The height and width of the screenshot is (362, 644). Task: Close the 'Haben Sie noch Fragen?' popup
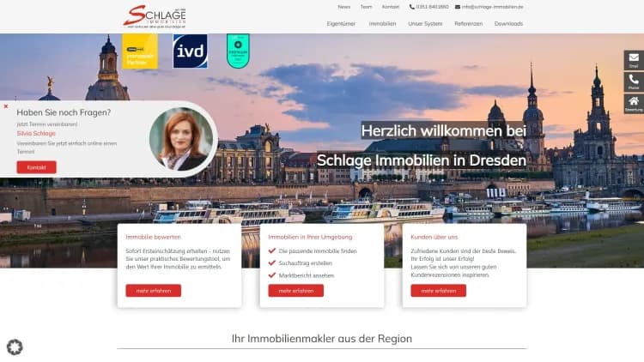(6, 106)
